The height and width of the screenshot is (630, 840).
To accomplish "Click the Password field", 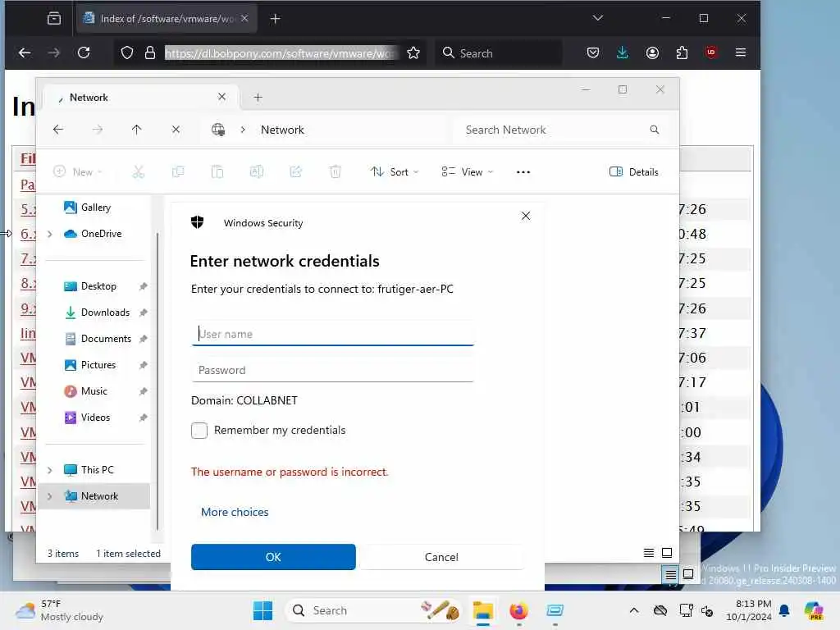I will [333, 370].
